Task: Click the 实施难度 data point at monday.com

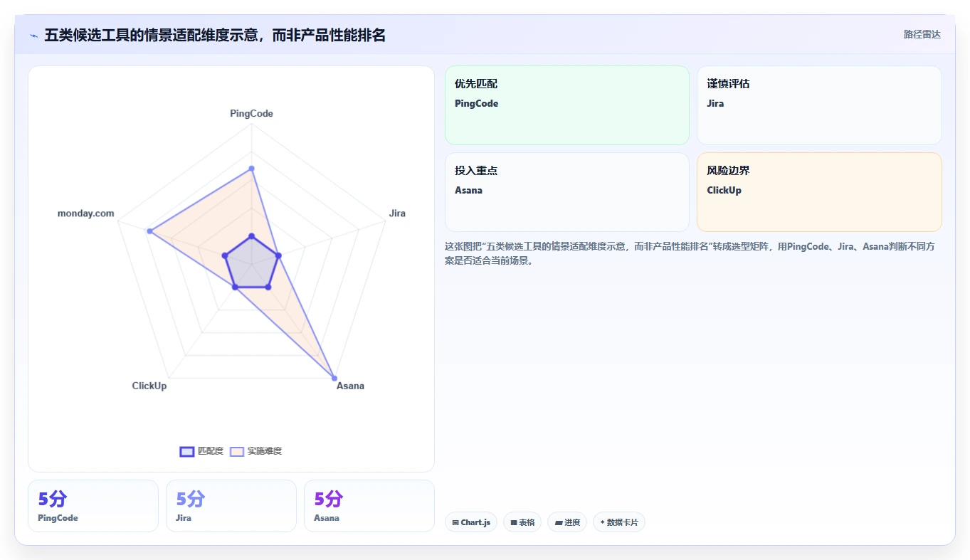Action: tap(149, 231)
